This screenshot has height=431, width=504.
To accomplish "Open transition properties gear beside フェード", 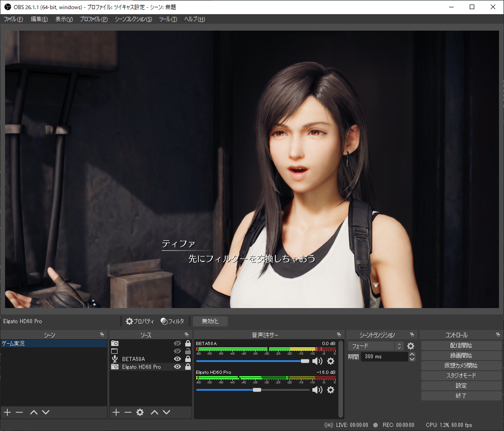I will click(410, 346).
